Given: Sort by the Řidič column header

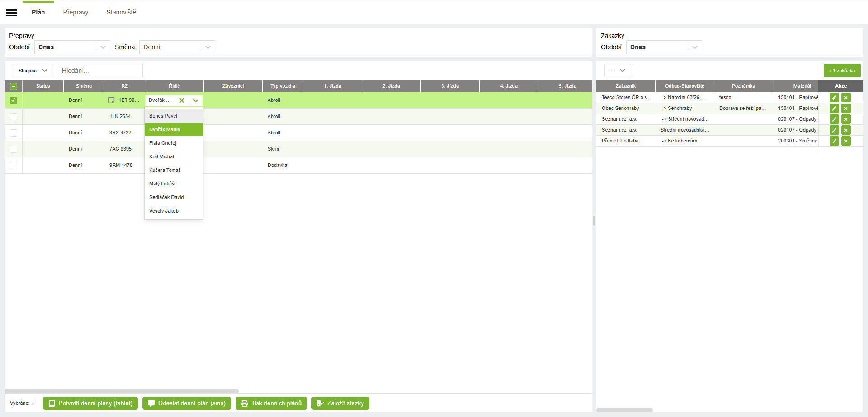Looking at the screenshot, I should 174,86.
